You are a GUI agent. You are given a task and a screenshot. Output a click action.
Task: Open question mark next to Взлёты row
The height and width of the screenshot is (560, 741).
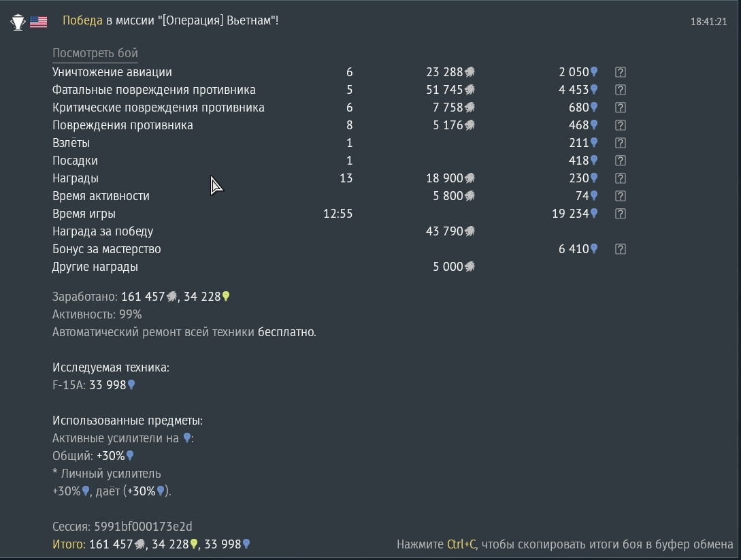[620, 143]
